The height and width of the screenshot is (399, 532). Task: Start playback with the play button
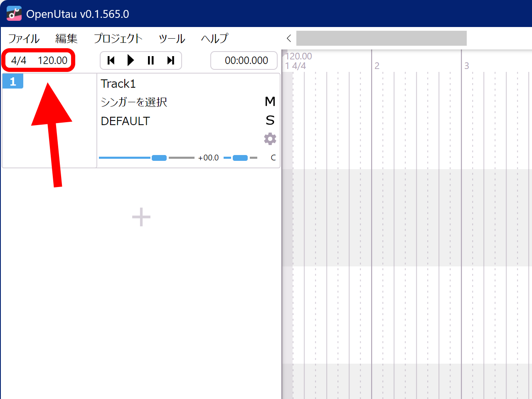point(131,61)
